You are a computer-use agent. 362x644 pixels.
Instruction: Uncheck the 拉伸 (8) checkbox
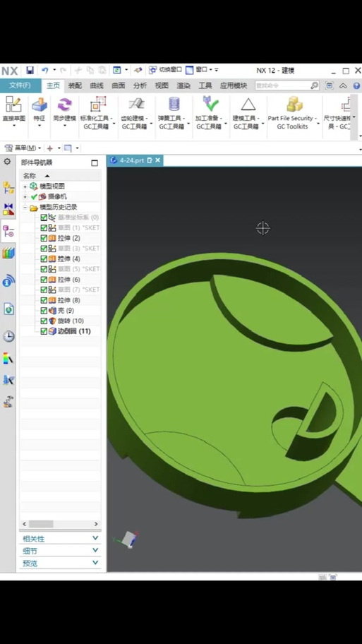pos(44,300)
